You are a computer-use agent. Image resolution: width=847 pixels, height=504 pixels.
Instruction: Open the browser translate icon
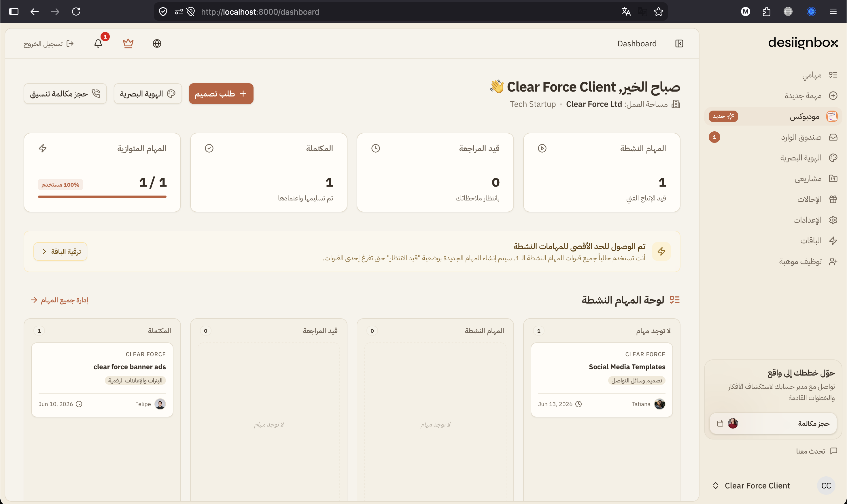click(x=626, y=12)
